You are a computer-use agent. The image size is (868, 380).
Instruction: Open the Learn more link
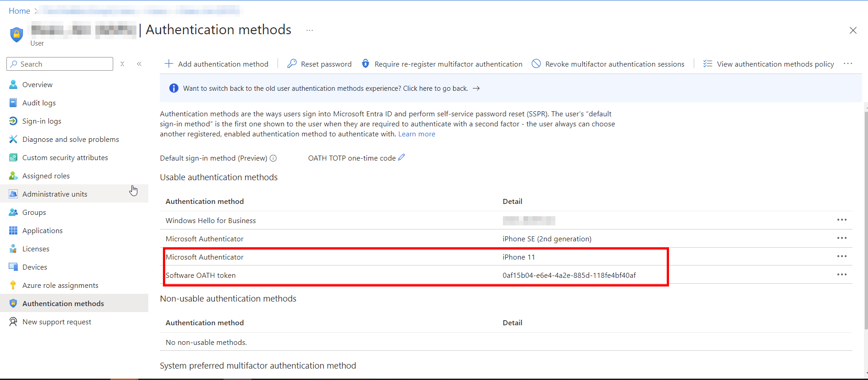417,134
